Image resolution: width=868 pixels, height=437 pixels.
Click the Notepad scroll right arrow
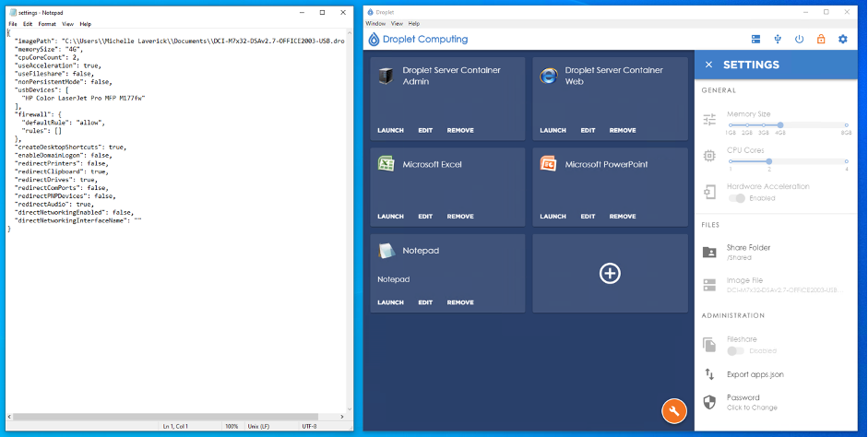pyautogui.click(x=342, y=417)
